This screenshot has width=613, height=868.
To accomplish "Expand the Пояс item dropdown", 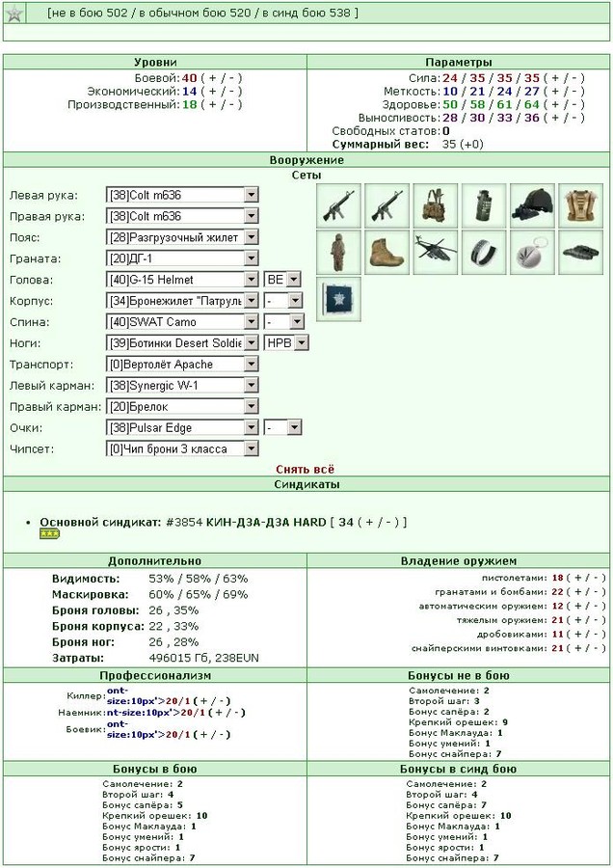I will (x=181, y=237).
